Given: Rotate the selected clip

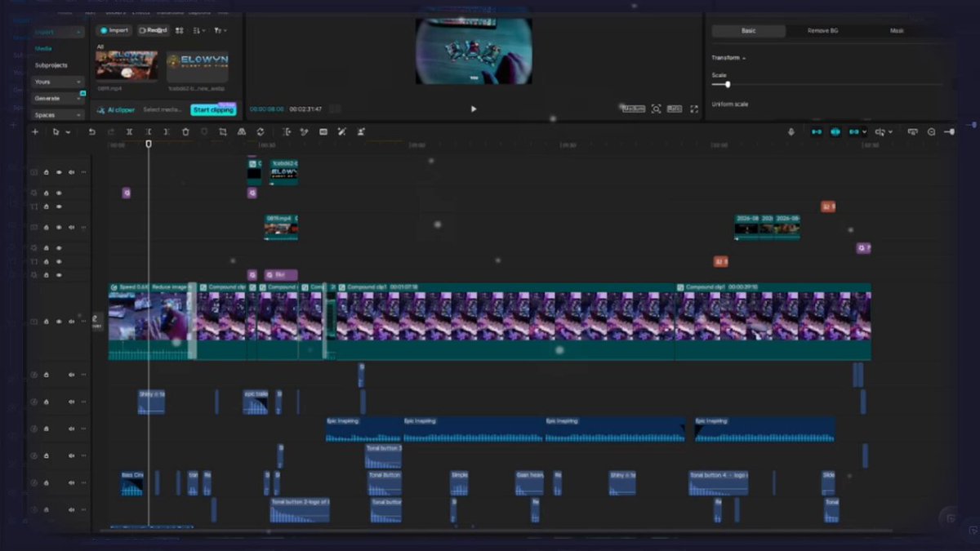Looking at the screenshot, I should (261, 131).
